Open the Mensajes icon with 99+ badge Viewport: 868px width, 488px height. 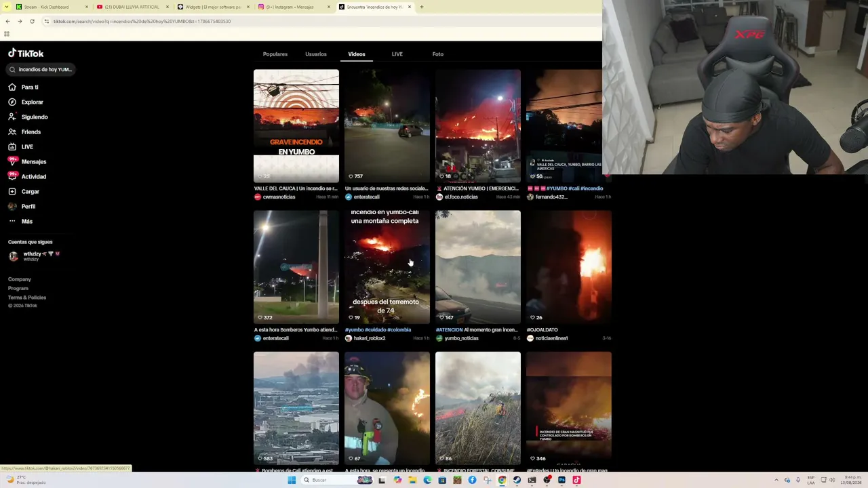point(12,161)
